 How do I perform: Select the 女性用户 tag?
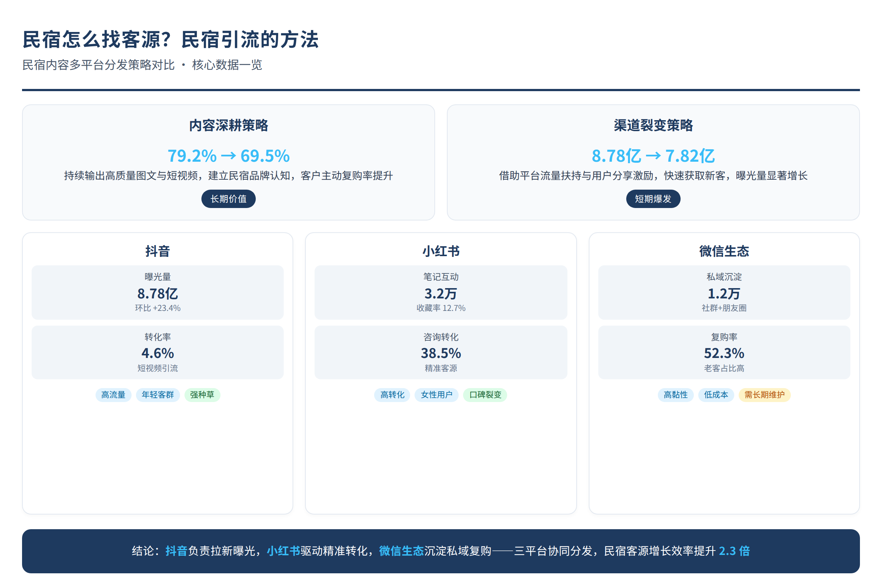pyautogui.click(x=437, y=395)
